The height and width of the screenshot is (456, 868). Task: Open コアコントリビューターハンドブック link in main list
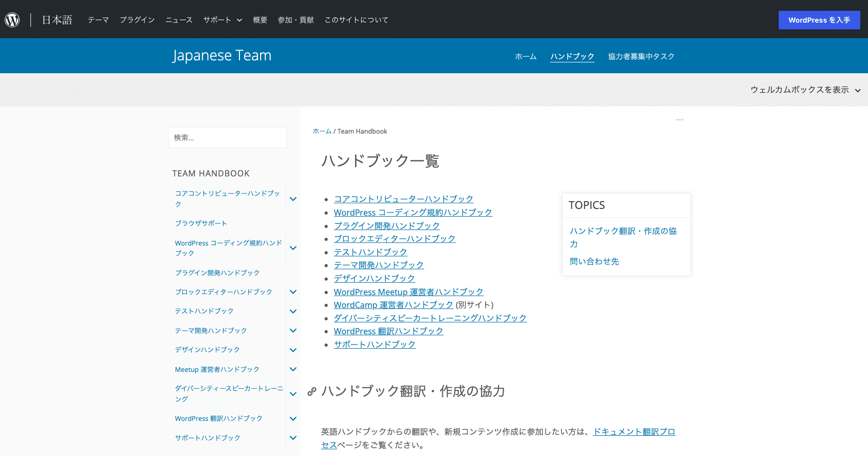pos(404,199)
